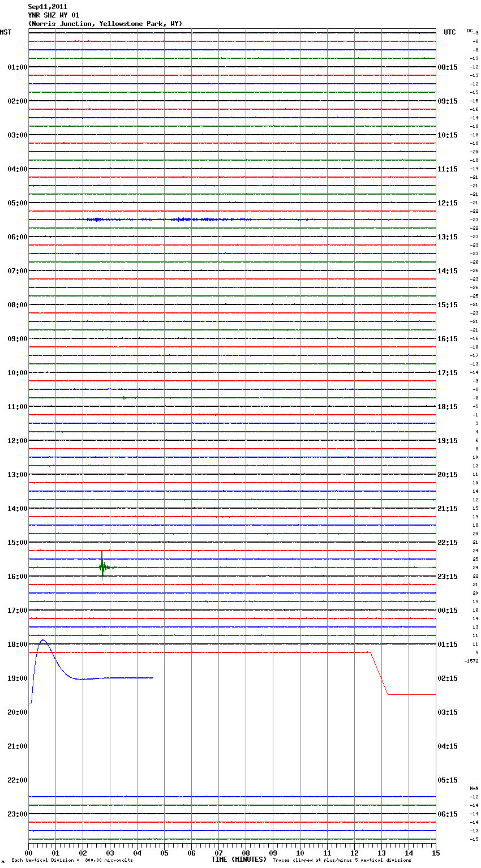Click the Norris Junction, Yellowstone Park location title
This screenshot has width=481, height=868.
click(x=105, y=24)
